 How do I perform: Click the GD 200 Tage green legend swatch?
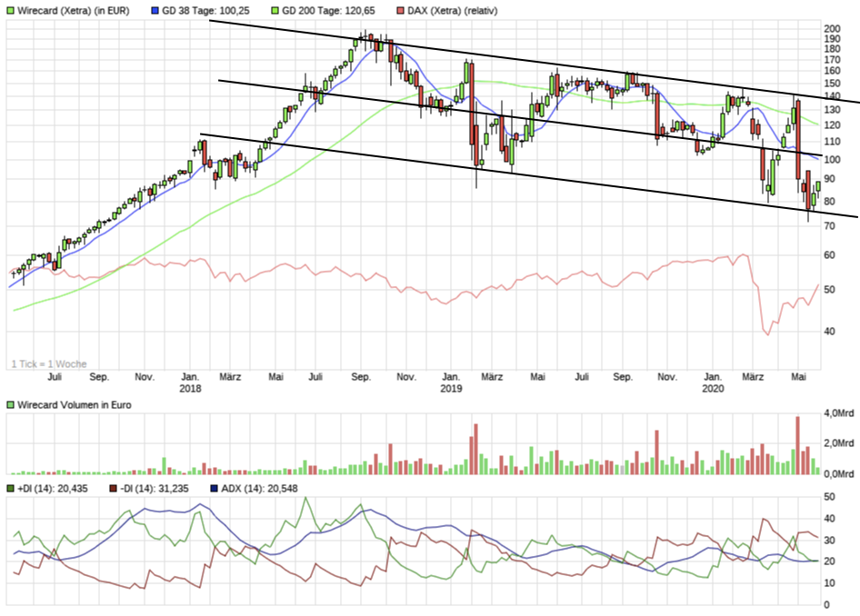tap(275, 10)
